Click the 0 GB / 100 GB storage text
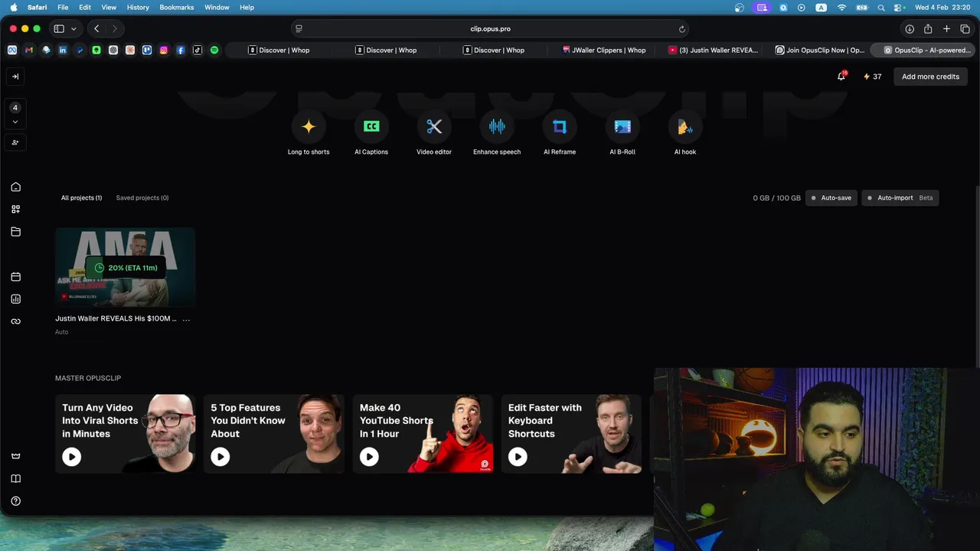This screenshot has height=551, width=980. coord(776,198)
